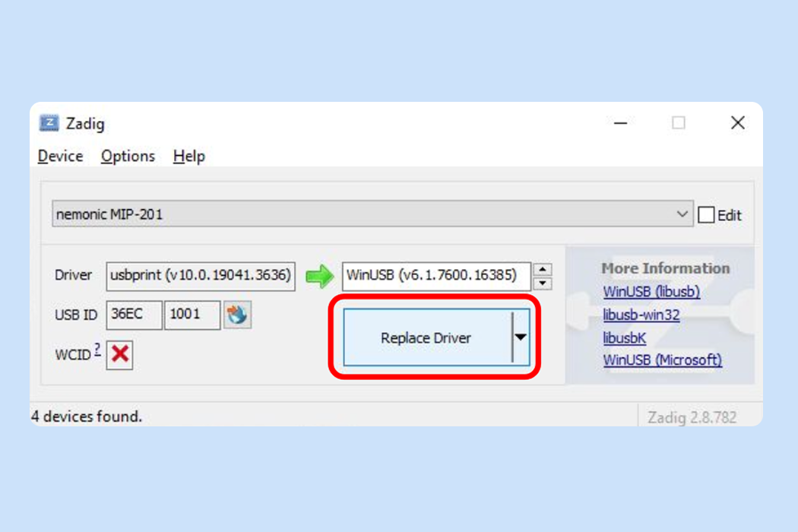Click the USB ID 1001 product field
The height and width of the screenshot is (532, 798).
point(192,315)
